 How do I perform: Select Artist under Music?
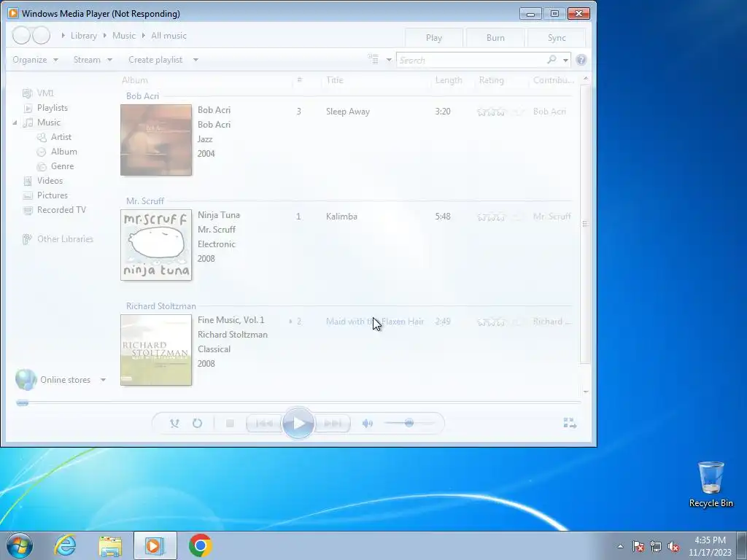point(61,136)
